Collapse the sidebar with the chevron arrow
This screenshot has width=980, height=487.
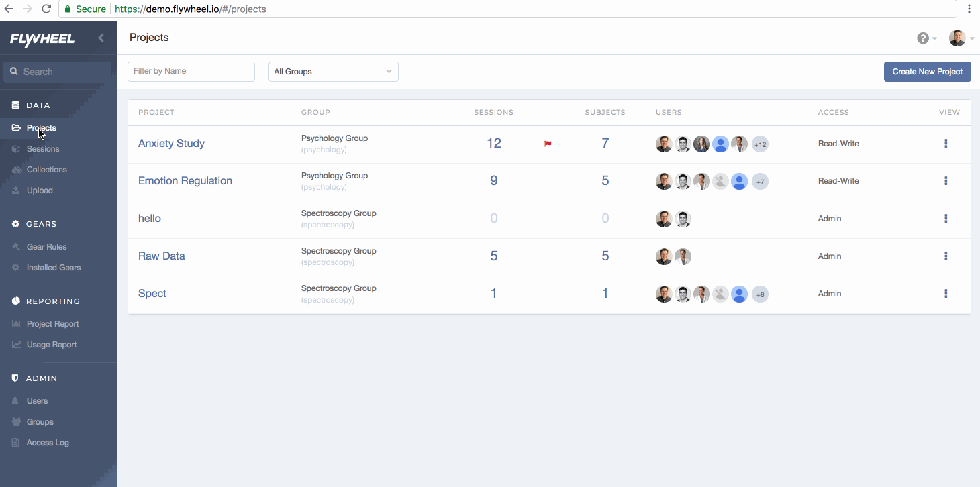coord(101,38)
